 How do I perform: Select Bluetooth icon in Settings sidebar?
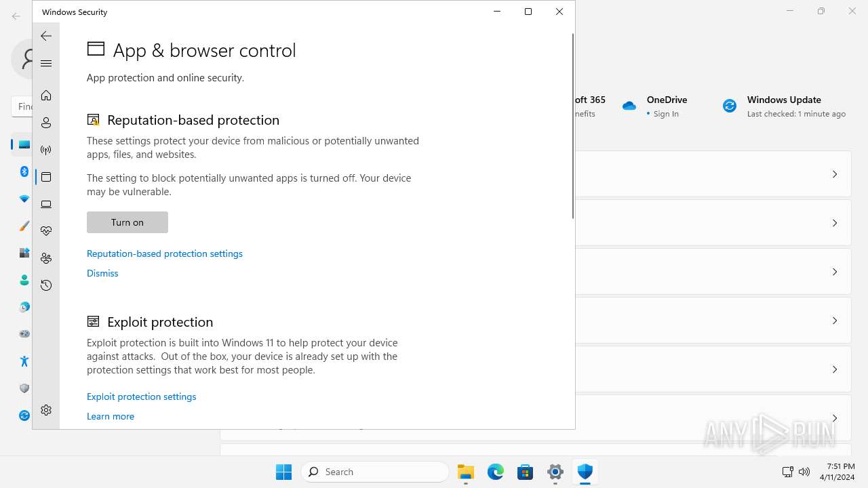pyautogui.click(x=24, y=171)
